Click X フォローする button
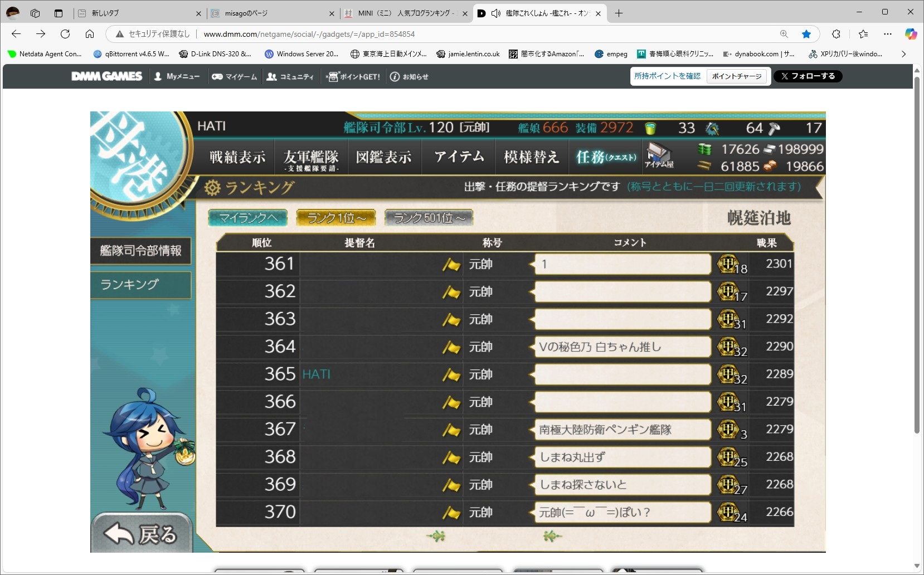Image resolution: width=924 pixels, height=575 pixels. (808, 76)
